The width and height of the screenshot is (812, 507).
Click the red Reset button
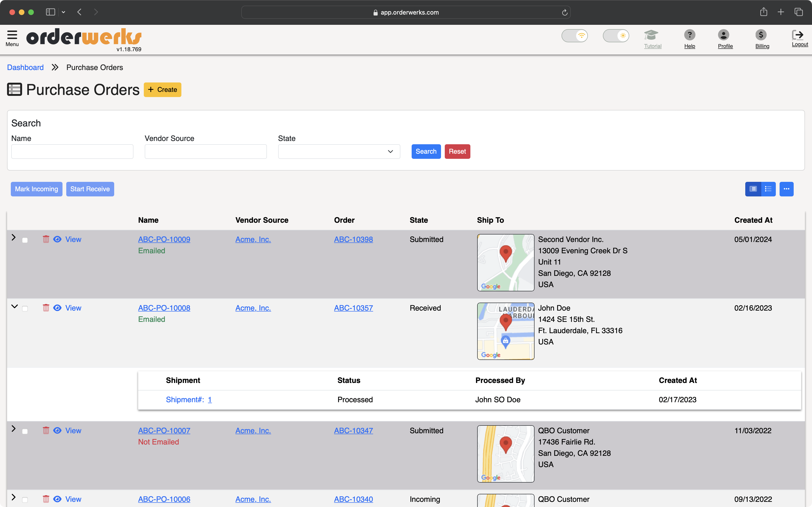click(x=457, y=152)
